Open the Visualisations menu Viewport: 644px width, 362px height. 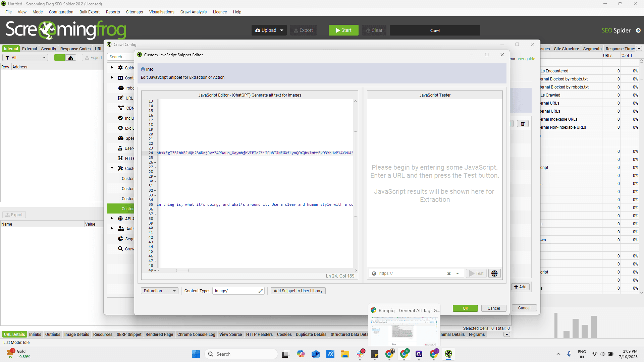click(162, 12)
